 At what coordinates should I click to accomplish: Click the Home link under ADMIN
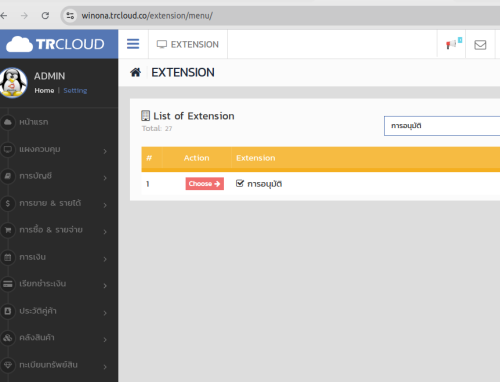coord(44,91)
